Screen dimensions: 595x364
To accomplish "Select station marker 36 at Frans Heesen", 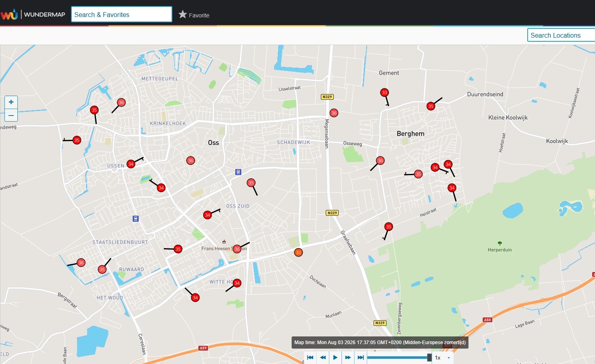I will tap(237, 249).
